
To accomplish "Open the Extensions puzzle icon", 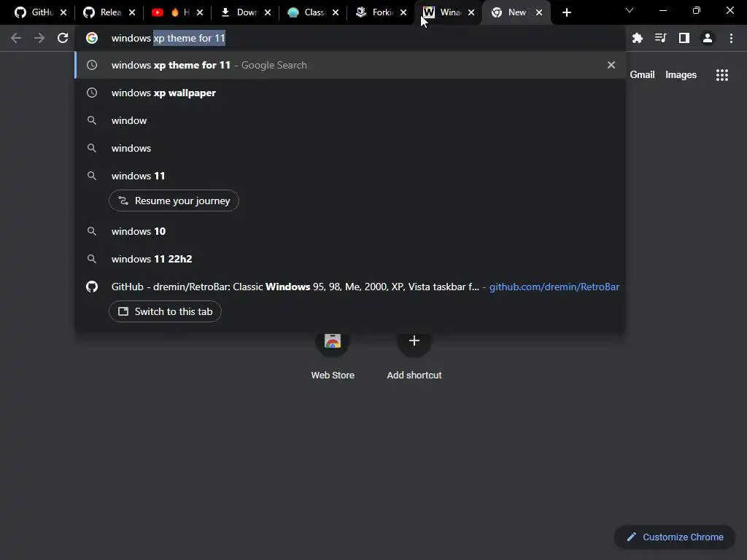I will tap(638, 38).
